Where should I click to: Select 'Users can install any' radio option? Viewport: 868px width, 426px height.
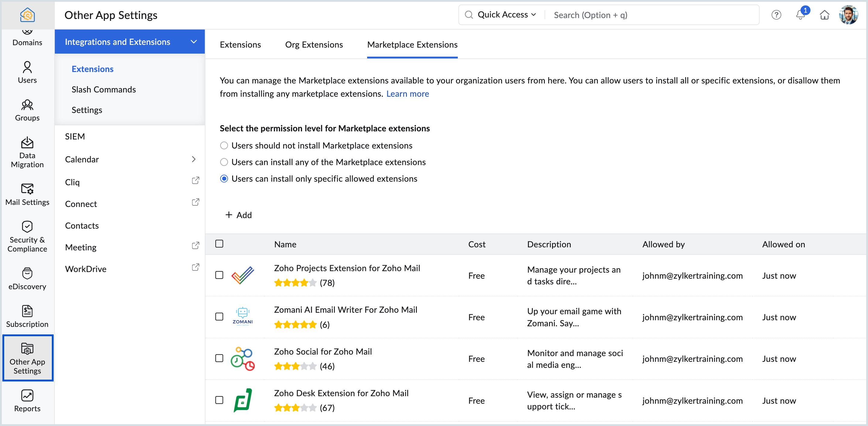click(224, 162)
